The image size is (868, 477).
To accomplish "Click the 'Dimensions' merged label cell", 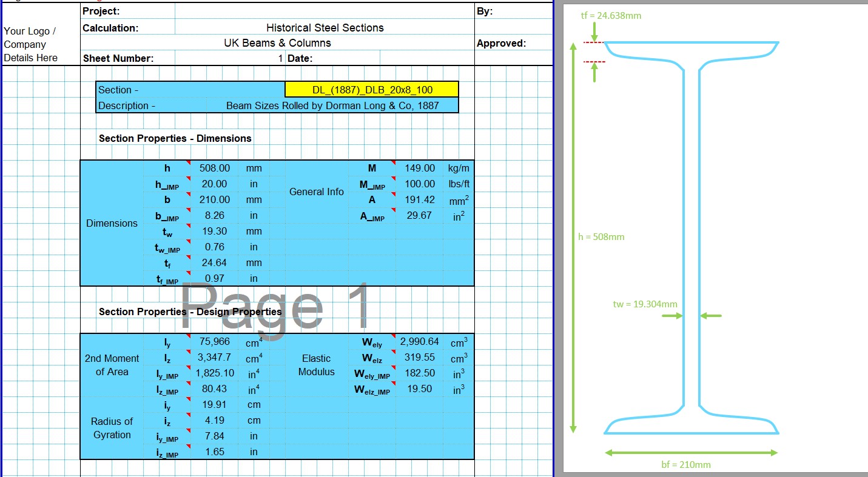I will 112,223.
